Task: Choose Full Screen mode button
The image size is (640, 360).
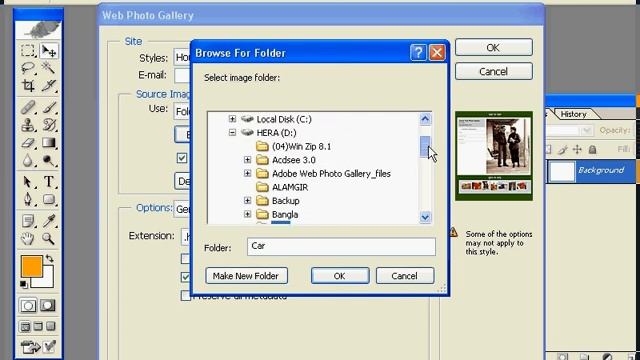Action: [x=51, y=327]
